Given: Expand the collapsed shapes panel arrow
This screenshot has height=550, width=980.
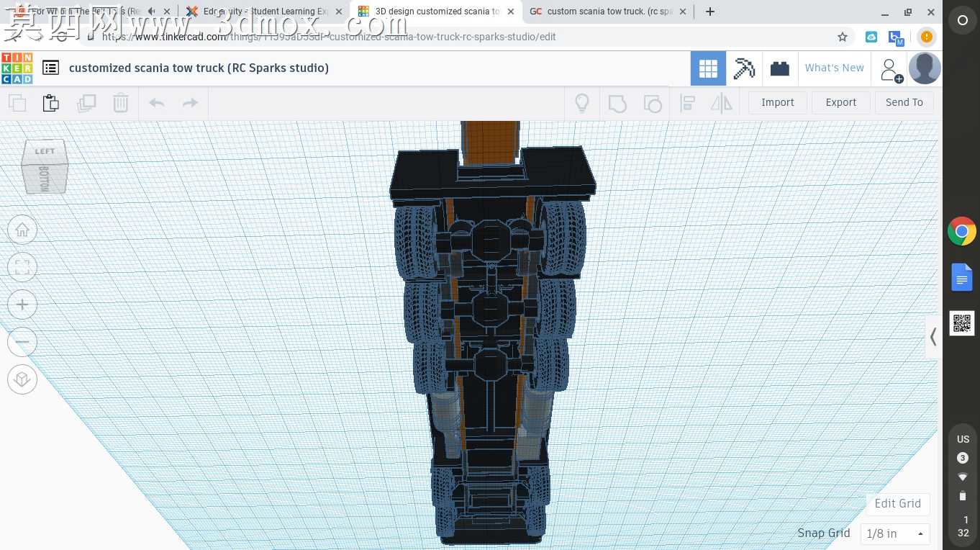Looking at the screenshot, I should (x=933, y=337).
